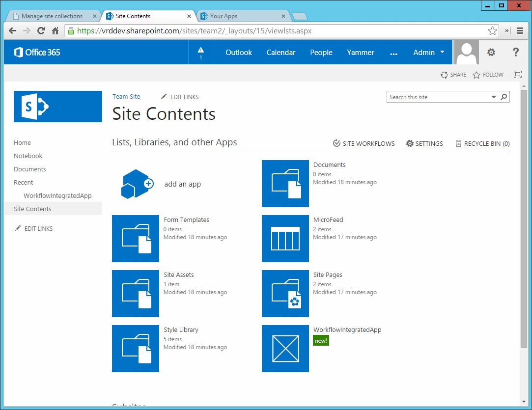
Task: Click Recent in left navigation
Action: [23, 183]
